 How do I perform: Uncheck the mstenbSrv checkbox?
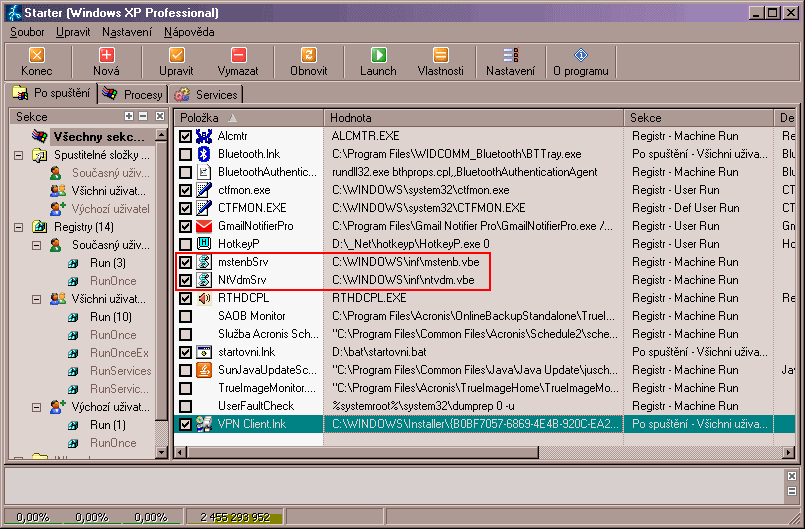(x=185, y=262)
